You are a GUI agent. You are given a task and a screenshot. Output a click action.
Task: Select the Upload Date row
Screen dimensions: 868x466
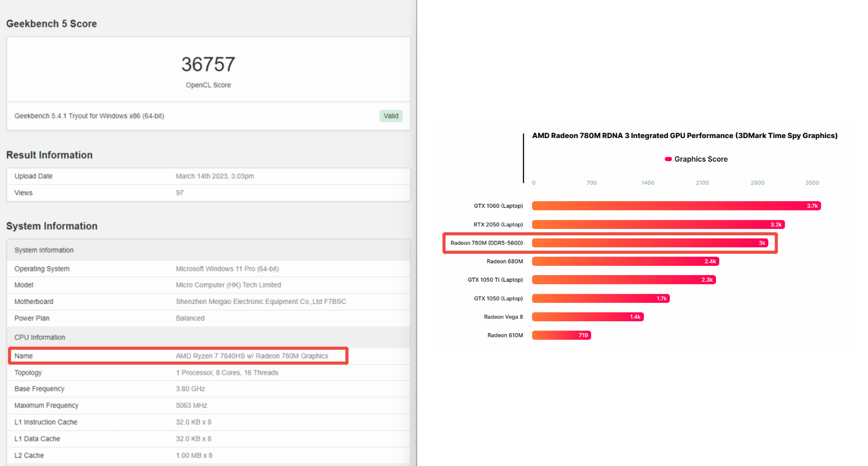click(208, 176)
